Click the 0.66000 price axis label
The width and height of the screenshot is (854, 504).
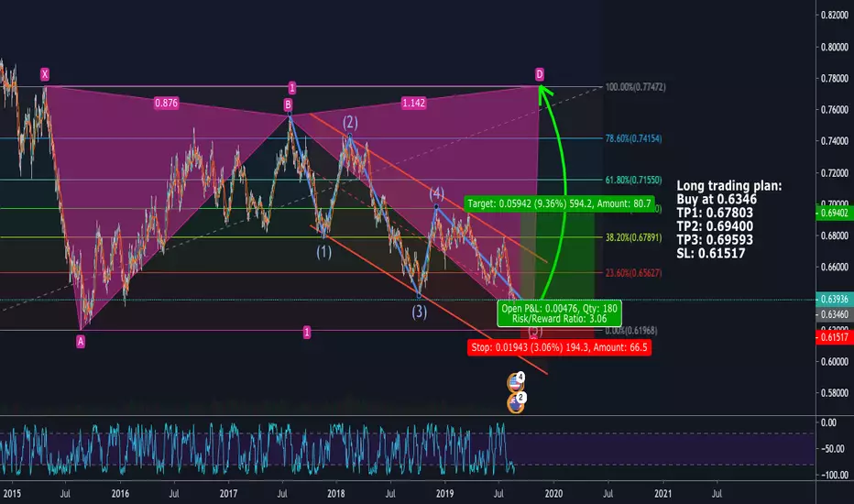point(835,267)
